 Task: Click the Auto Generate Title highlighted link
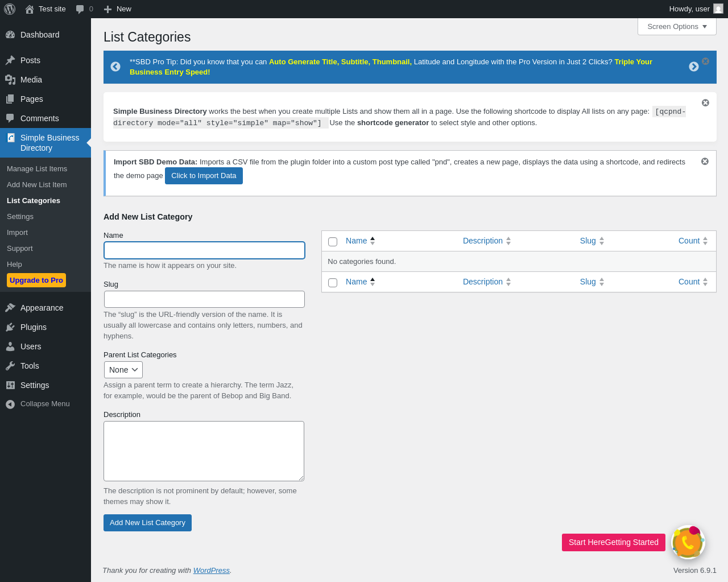[340, 62]
